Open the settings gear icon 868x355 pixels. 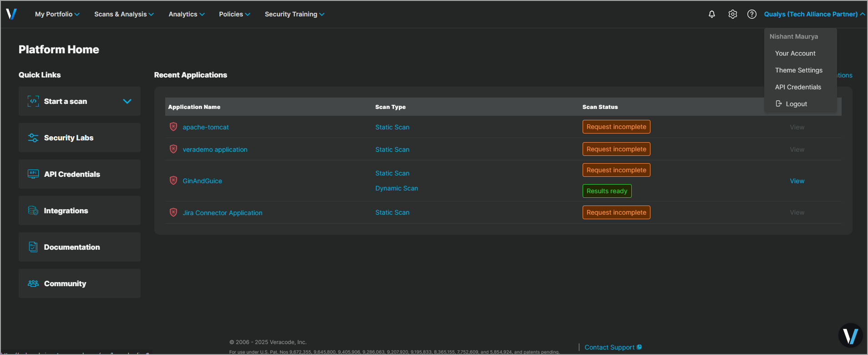(732, 14)
